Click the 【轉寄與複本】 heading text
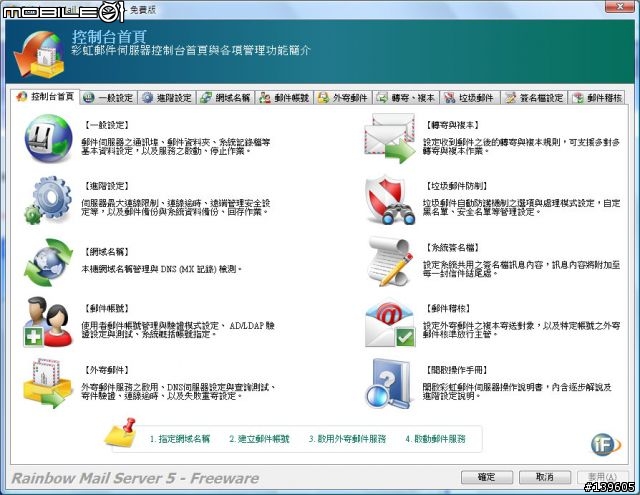The image size is (640, 495). point(451,125)
